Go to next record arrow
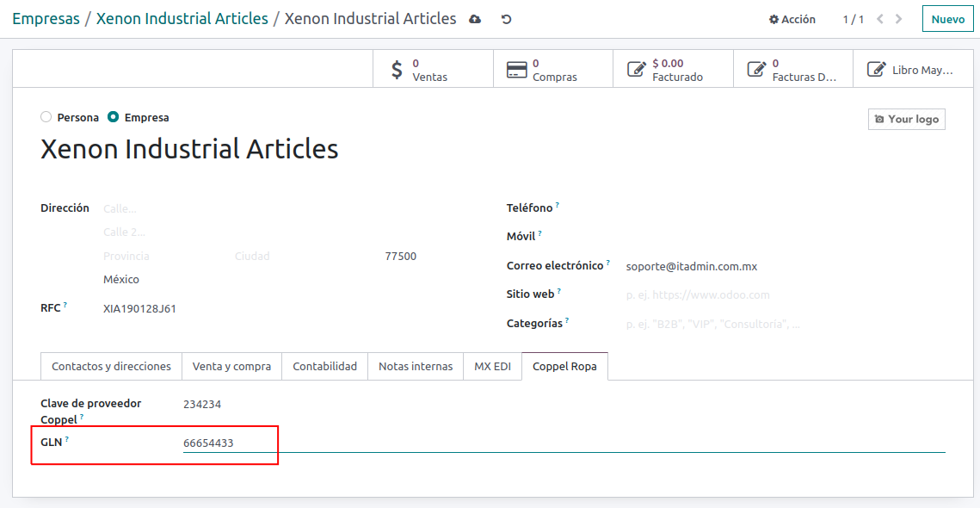 [899, 19]
